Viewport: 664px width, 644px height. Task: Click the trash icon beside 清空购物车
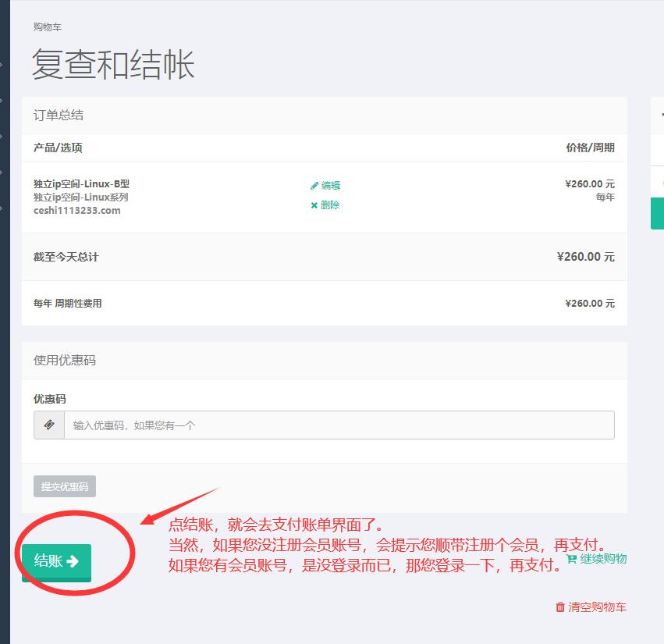pos(559,607)
